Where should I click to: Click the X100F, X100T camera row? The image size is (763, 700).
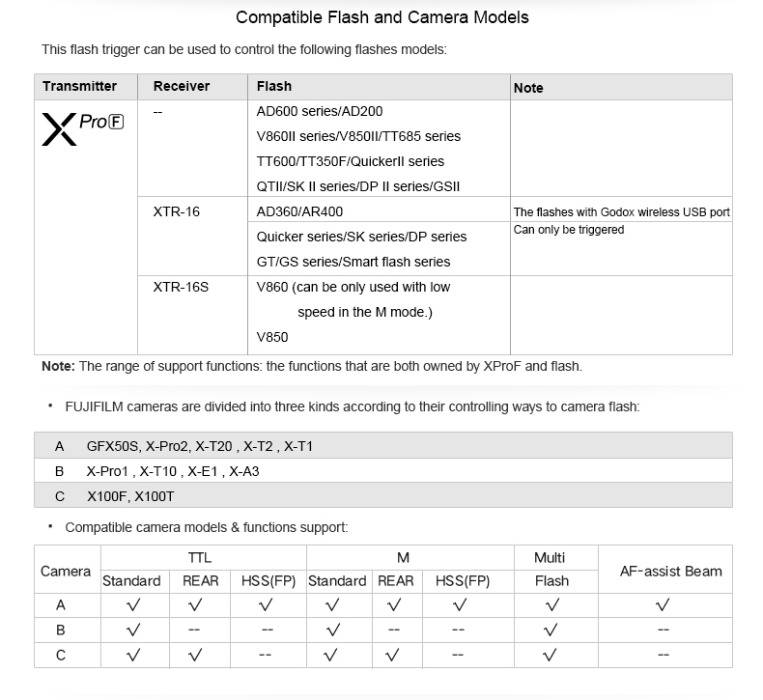(130, 496)
